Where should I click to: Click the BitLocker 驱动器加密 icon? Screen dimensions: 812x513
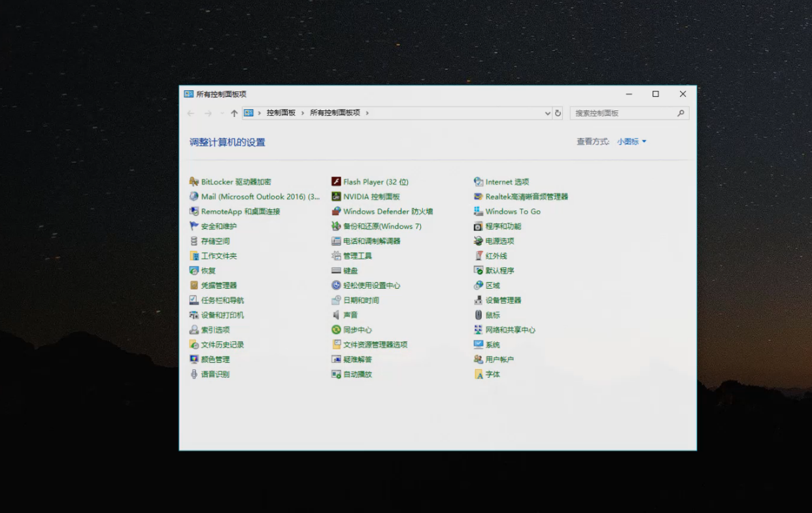pyautogui.click(x=194, y=182)
